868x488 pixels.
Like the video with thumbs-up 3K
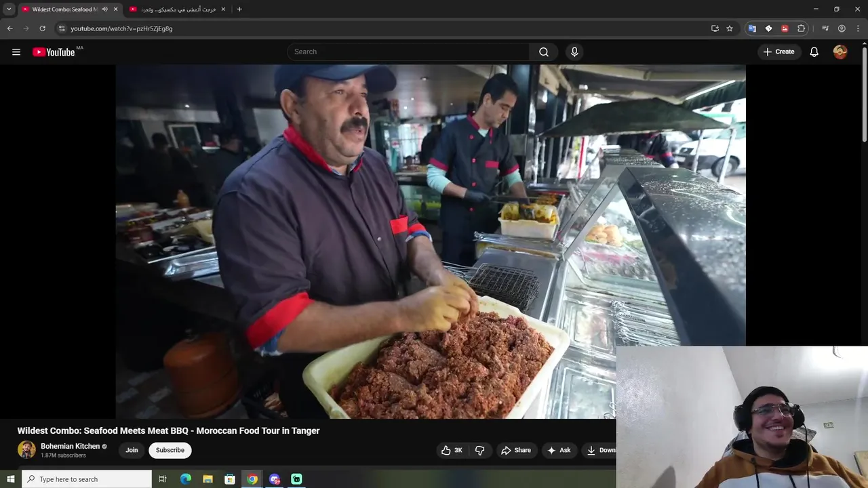(452, 450)
